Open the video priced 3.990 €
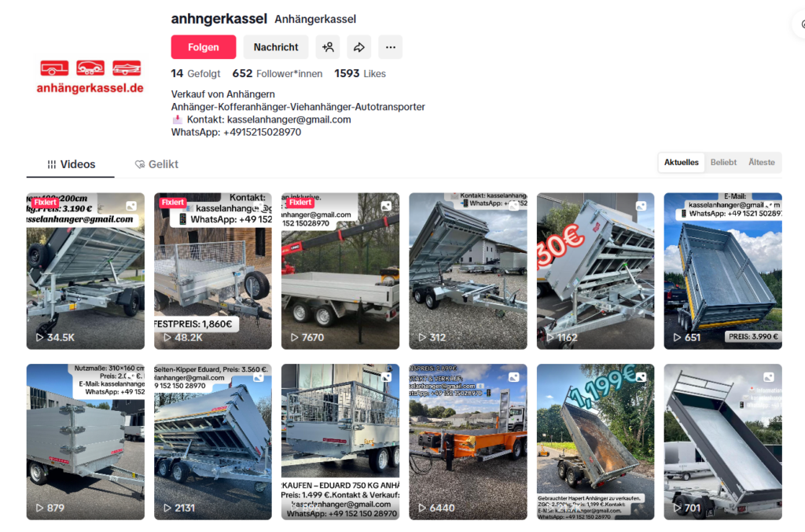805x532 pixels. [x=722, y=271]
